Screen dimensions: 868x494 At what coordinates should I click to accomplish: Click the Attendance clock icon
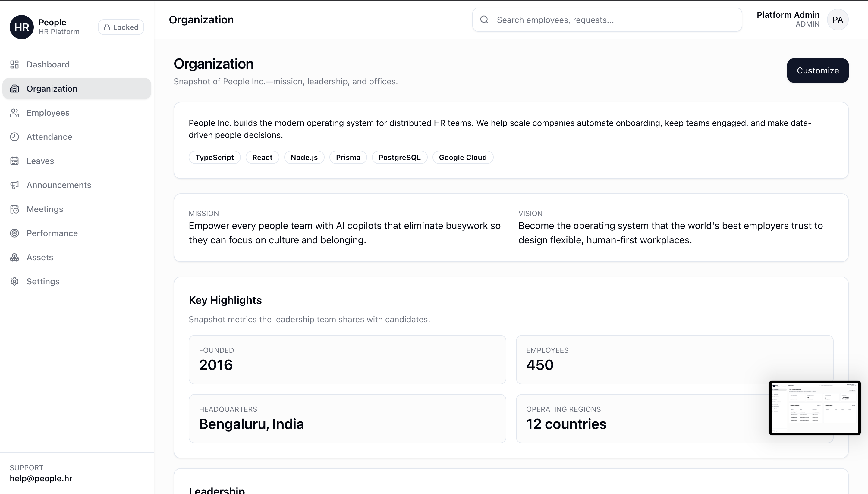click(x=14, y=137)
